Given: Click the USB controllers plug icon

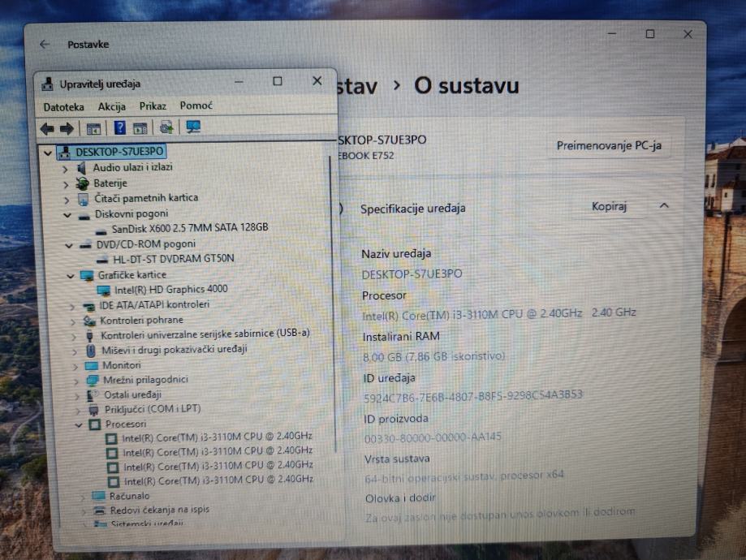Looking at the screenshot, I should [90, 336].
